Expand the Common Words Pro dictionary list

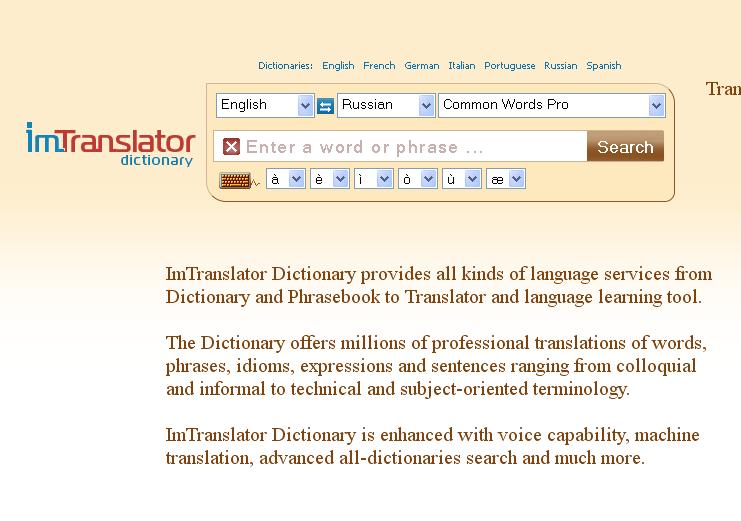[551, 105]
